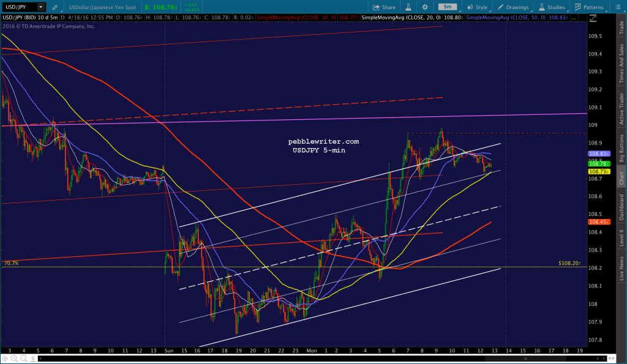The image size is (627, 364).
Task: Open the Drawings menu
Action: point(513,7)
